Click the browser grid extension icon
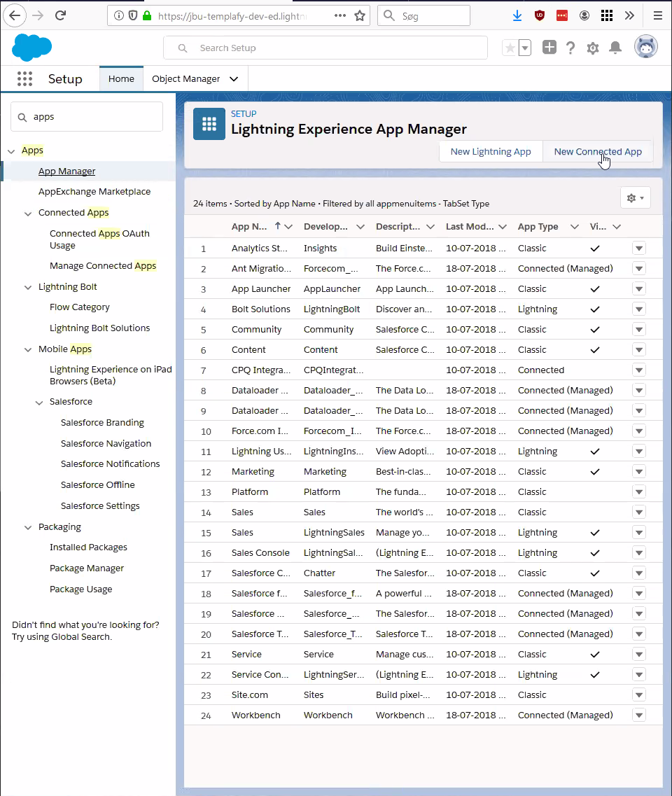Image resolution: width=672 pixels, height=796 pixels. (606, 15)
